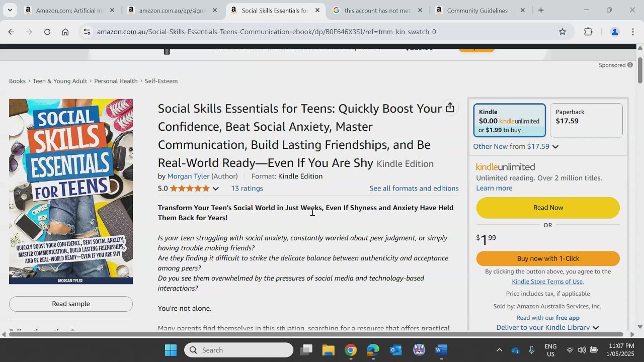This screenshot has height=362, width=644.
Task: Open the tab search dropdown arrow
Action: click(10, 10)
